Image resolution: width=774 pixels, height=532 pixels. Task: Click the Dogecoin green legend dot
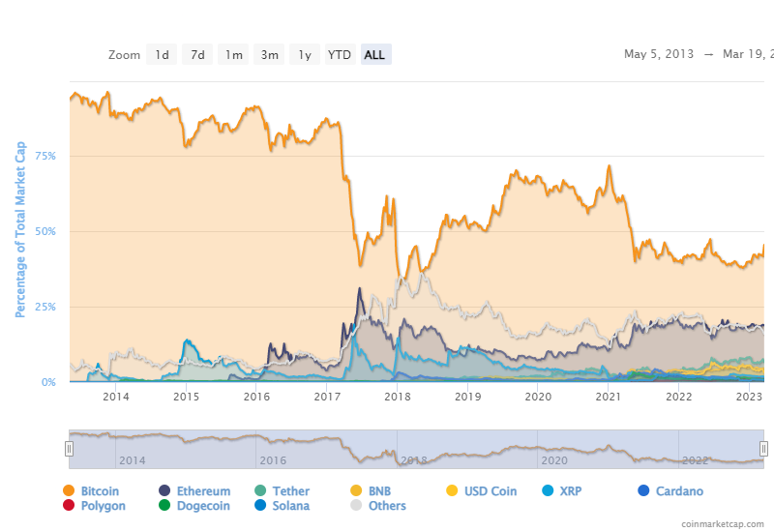164,506
